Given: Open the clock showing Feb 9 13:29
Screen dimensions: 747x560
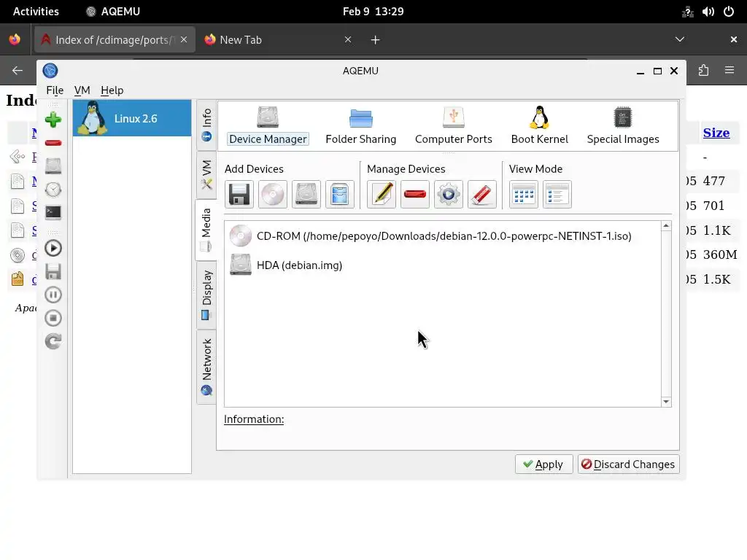Looking at the screenshot, I should 373,12.
